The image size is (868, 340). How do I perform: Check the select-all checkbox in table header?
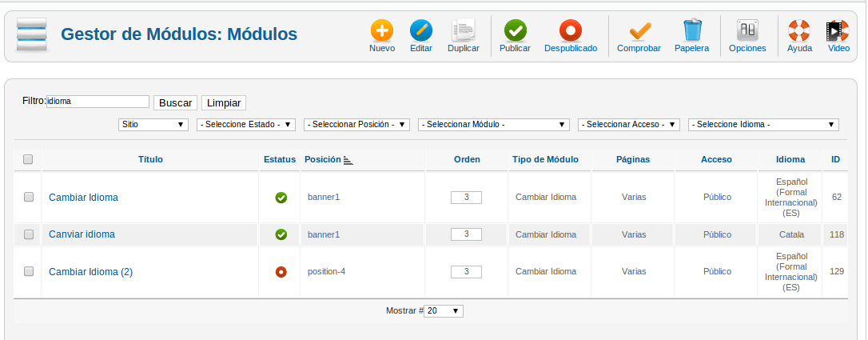[x=28, y=159]
